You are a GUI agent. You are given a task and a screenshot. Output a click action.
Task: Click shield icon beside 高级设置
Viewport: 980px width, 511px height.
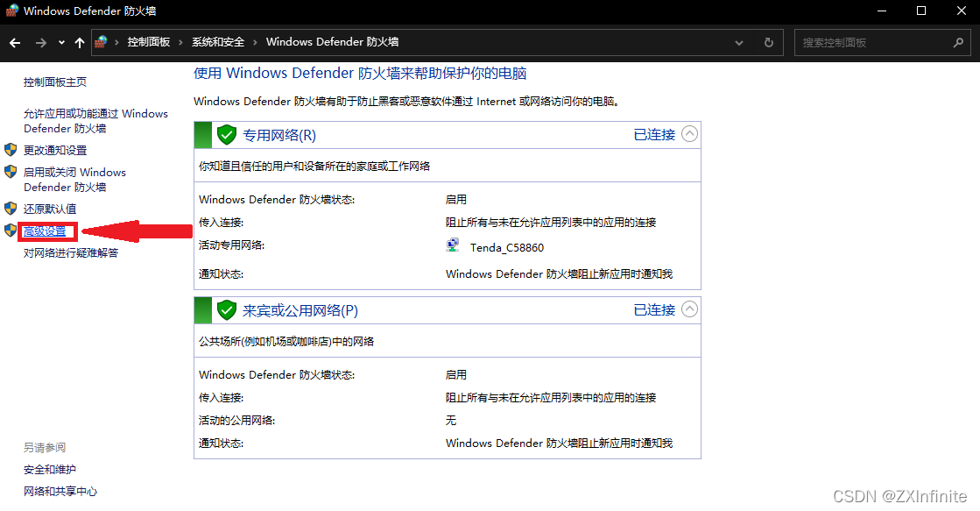[11, 231]
